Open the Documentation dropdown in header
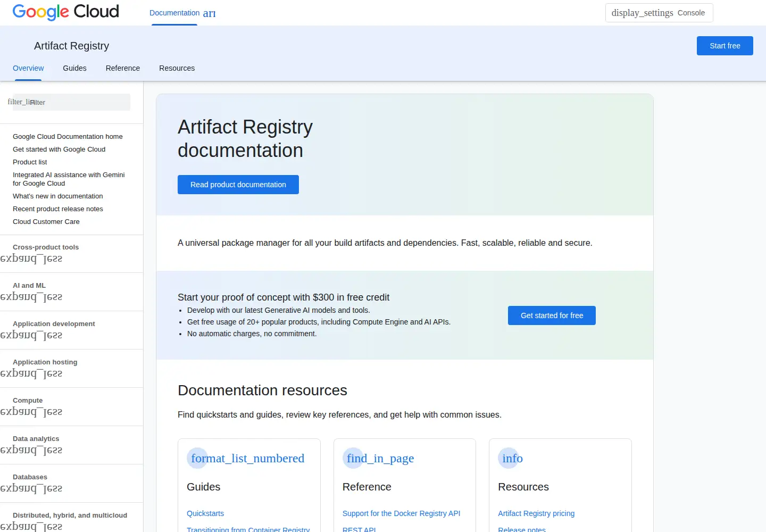The height and width of the screenshot is (532, 766). [209, 13]
